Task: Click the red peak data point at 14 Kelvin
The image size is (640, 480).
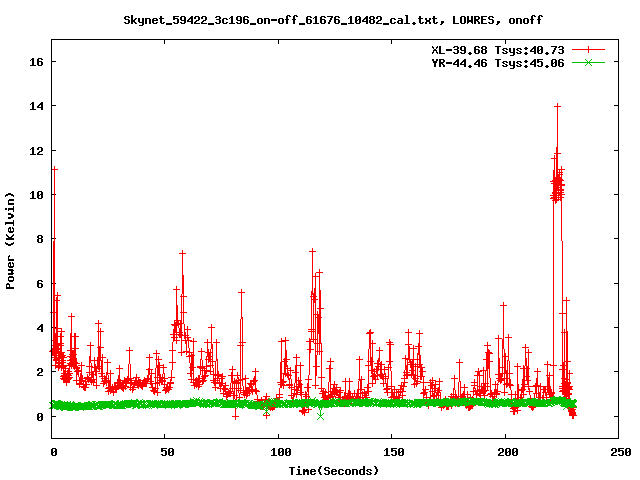Action: [557, 106]
